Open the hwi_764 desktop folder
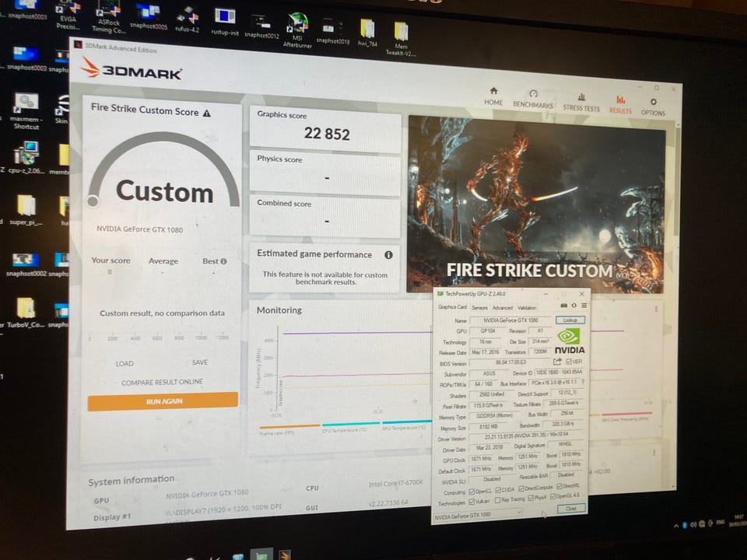This screenshot has height=560, width=747. pyautogui.click(x=367, y=33)
